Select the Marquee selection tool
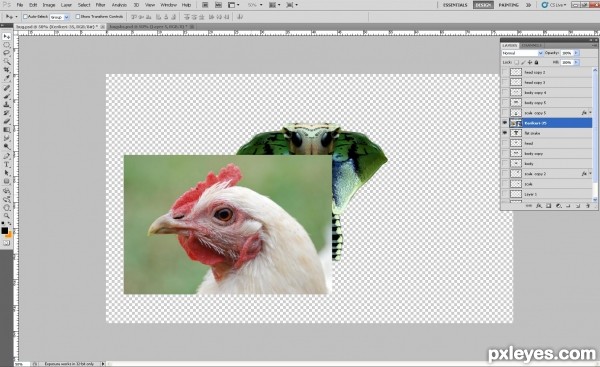The height and width of the screenshot is (367, 600). click(7, 45)
